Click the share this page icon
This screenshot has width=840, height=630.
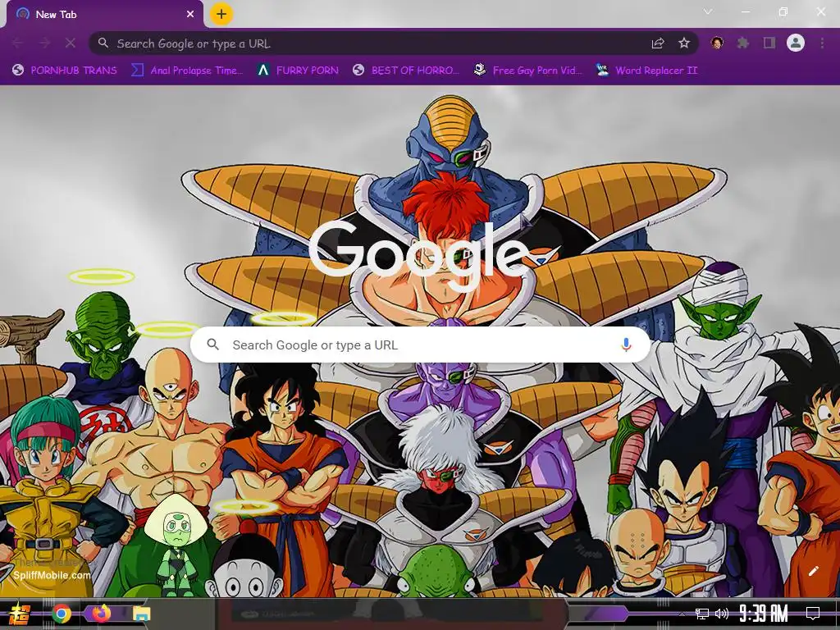pyautogui.click(x=658, y=43)
